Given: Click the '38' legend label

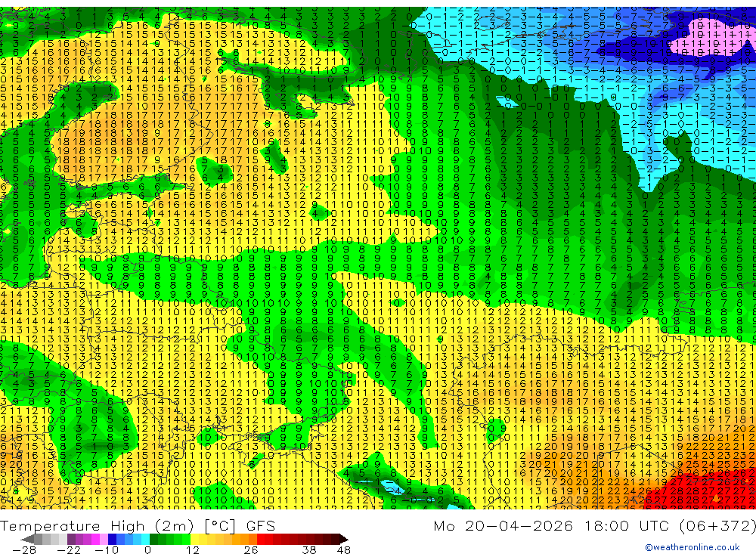Looking at the screenshot, I should coord(309,549).
